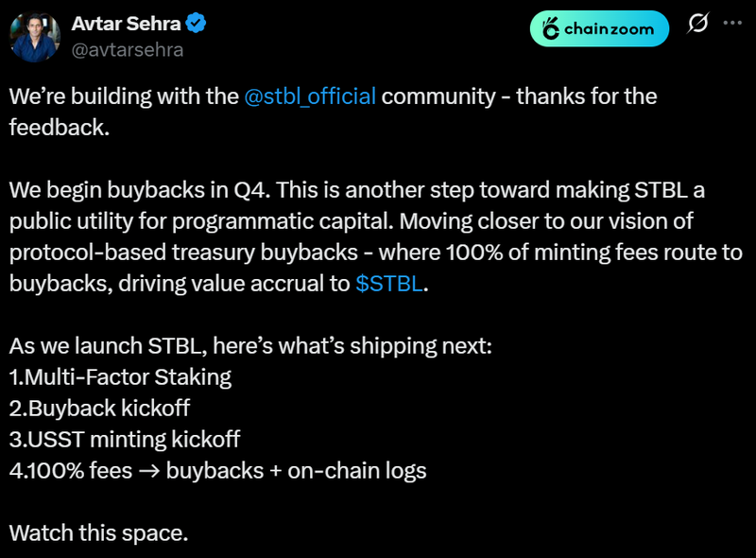Click the blue verified badge icon

(196, 23)
